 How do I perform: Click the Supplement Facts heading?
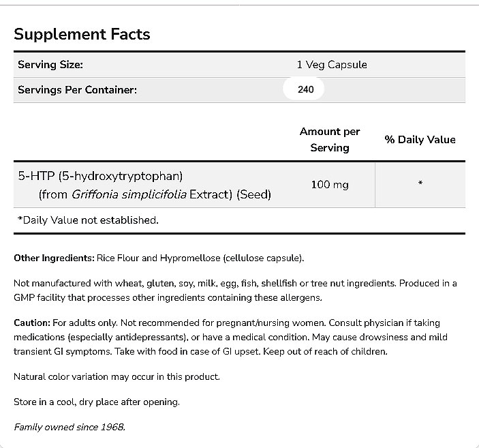coord(82,34)
